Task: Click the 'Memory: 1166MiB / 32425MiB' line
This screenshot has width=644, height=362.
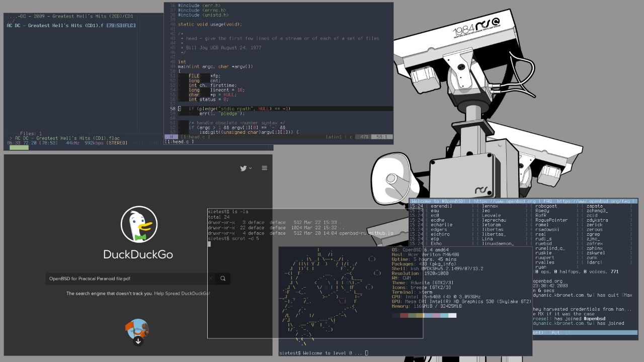Action: click(427, 306)
